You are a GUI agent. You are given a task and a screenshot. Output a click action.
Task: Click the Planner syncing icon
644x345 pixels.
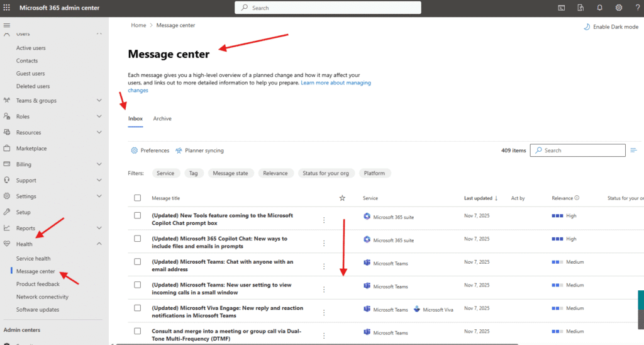179,150
